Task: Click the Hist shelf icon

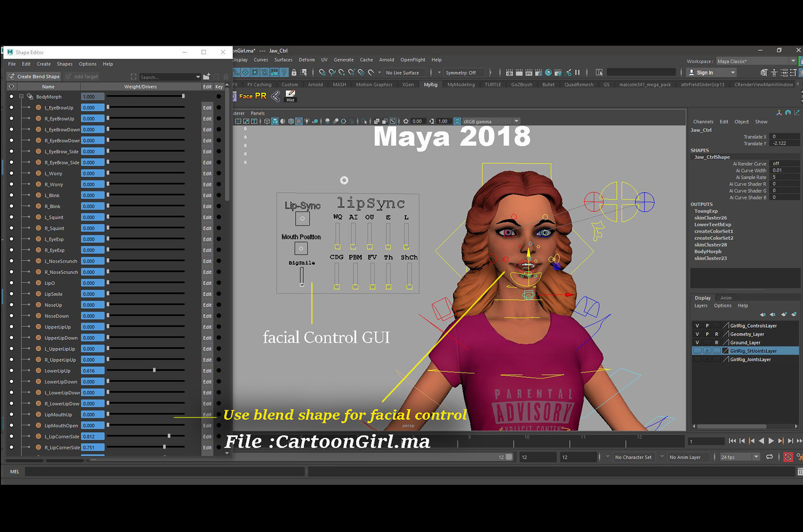Action: point(290,96)
